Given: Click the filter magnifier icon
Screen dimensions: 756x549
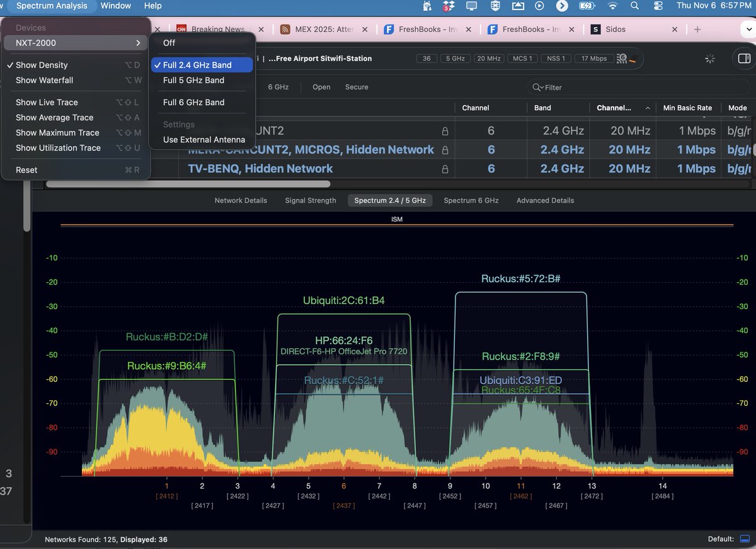Looking at the screenshot, I should tap(537, 88).
